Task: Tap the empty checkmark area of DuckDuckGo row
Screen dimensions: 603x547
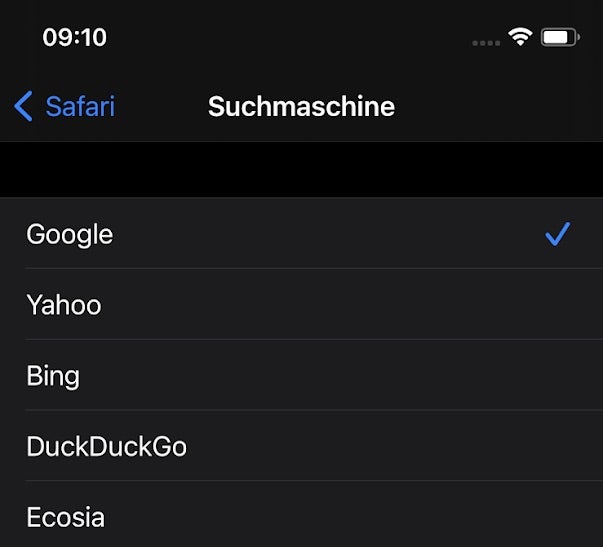Action: tap(557, 446)
